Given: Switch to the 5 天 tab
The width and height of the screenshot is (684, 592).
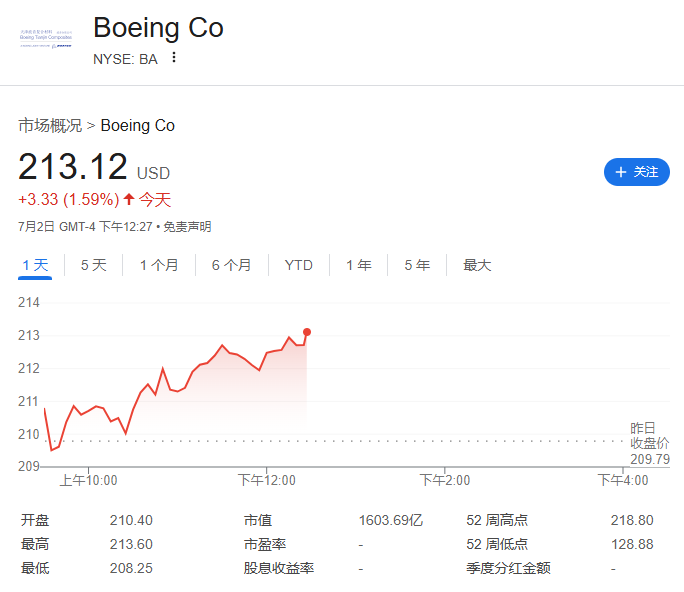Looking at the screenshot, I should 93,265.
